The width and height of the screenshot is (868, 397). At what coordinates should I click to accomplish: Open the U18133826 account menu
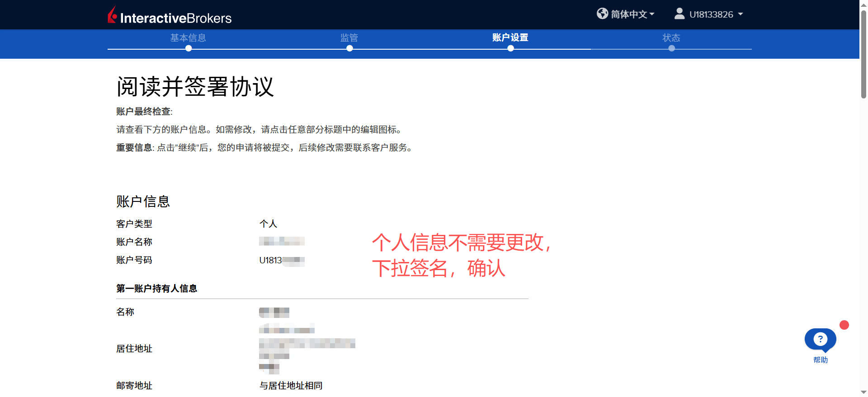tap(711, 14)
